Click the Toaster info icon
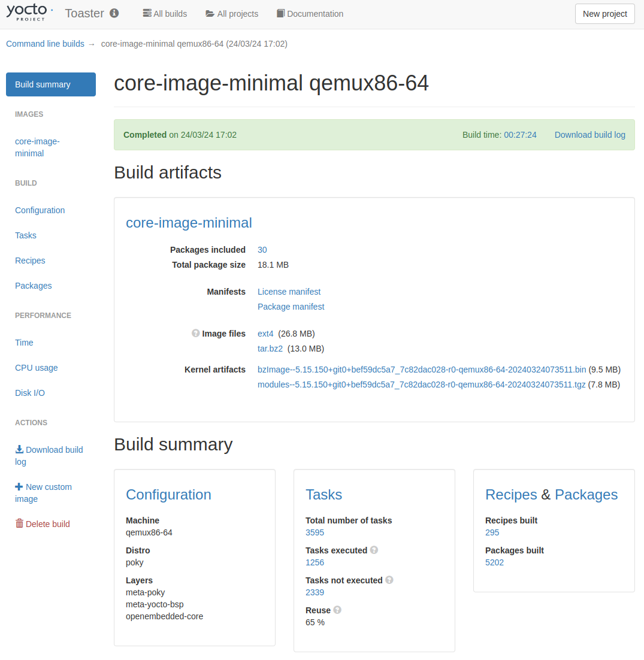Viewport: 644px width, 660px height. (x=114, y=13)
